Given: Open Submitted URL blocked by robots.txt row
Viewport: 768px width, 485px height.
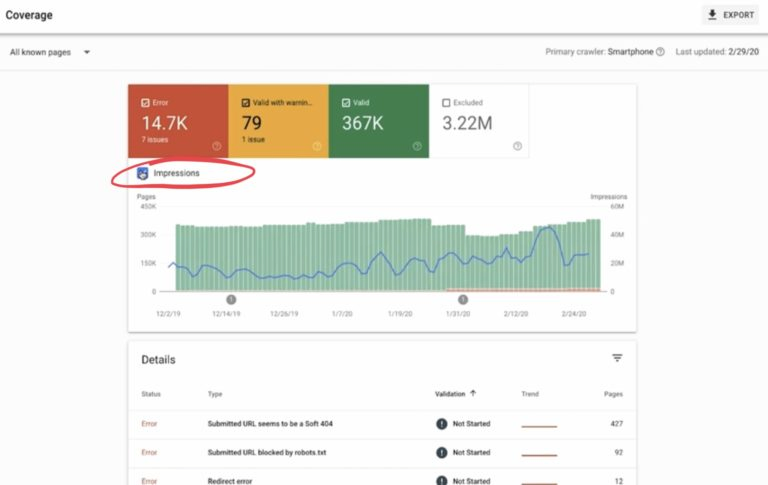Looking at the screenshot, I should point(266,452).
